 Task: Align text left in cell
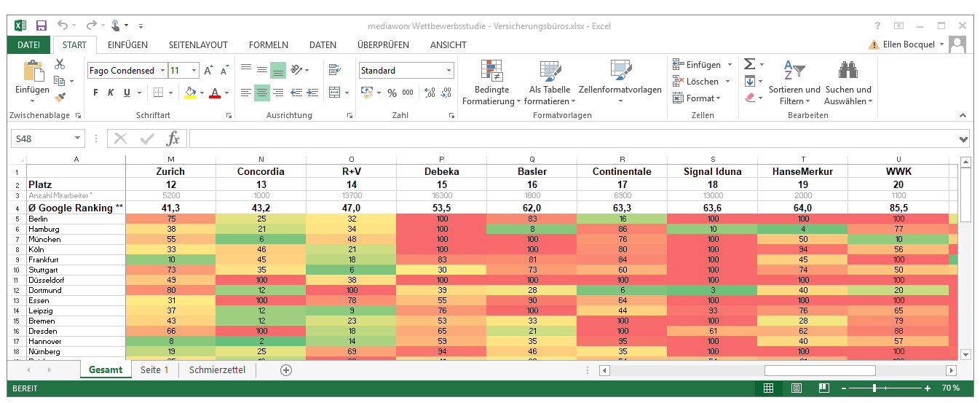coord(246,93)
